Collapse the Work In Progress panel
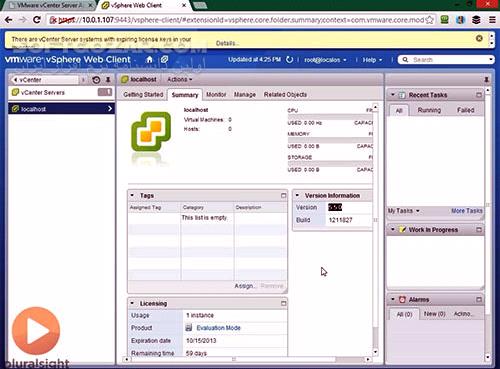 click(x=393, y=229)
